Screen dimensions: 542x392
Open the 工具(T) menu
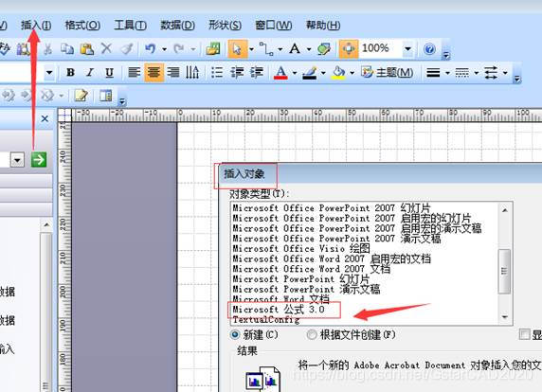click(x=131, y=26)
